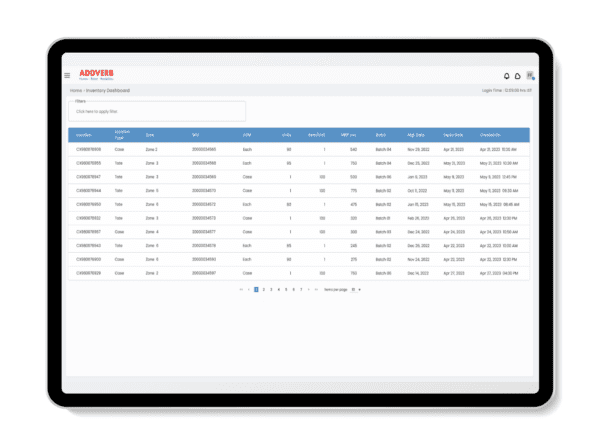Open the hamburger navigation menu
Screen dimensions: 600x439
pyautogui.click(x=67, y=75)
